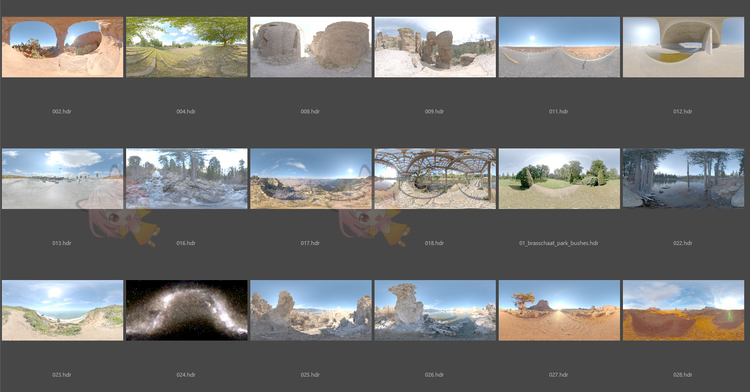Click the 01_brasschaat_park_bushes.hdr filename label
Image resolution: width=750 pixels, height=392 pixels.
click(559, 243)
